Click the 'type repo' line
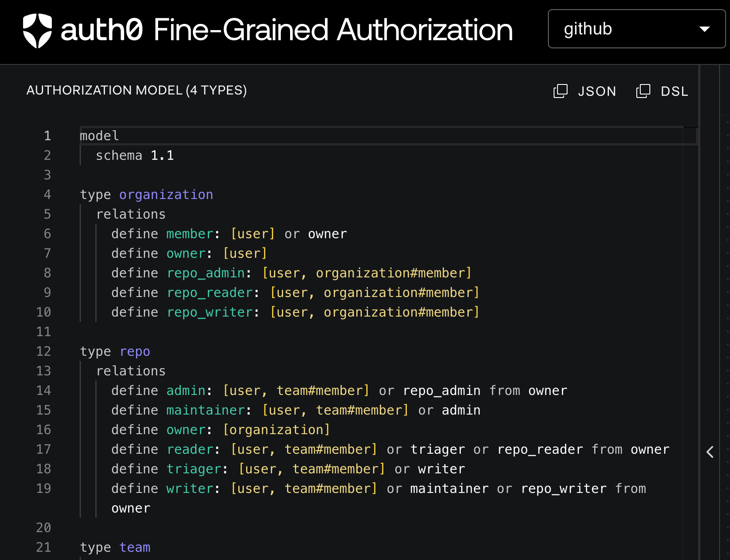This screenshot has width=730, height=560. (x=115, y=351)
